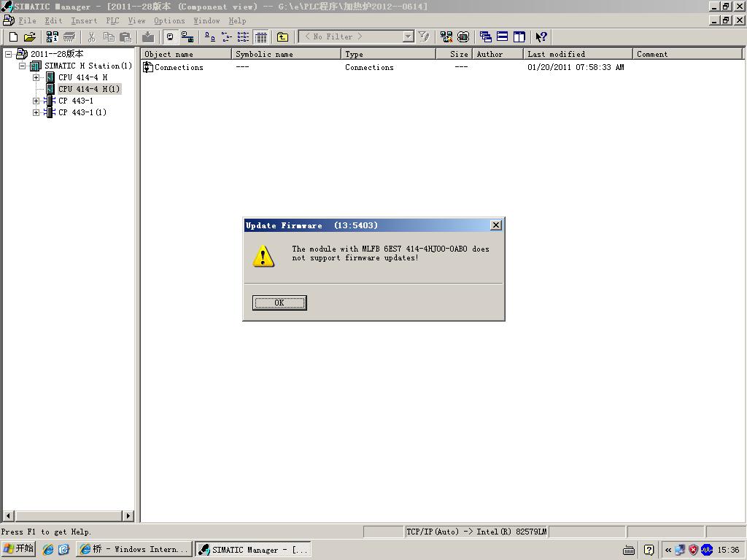Click the tree pane scroll-right arrow
The width and height of the screenshot is (747, 560).
(128, 516)
